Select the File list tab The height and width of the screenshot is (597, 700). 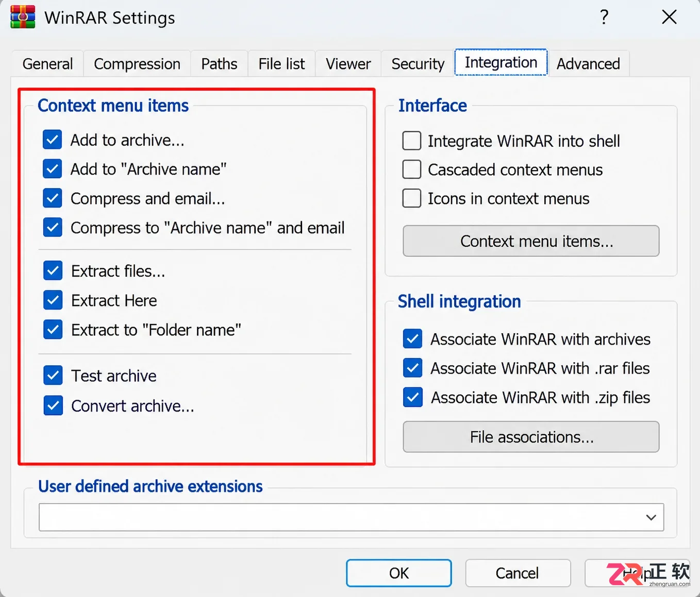(x=281, y=63)
